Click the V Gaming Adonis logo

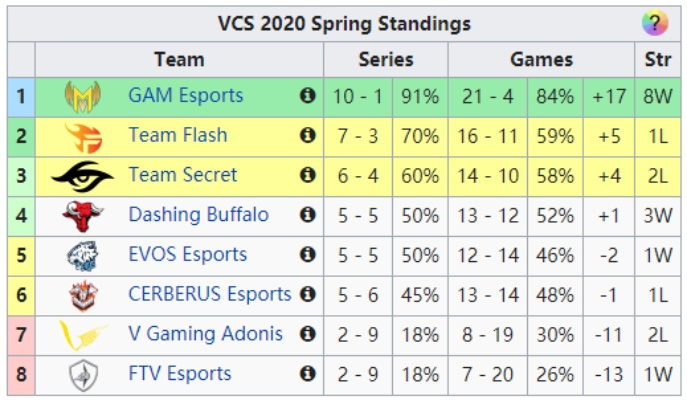tap(82, 335)
